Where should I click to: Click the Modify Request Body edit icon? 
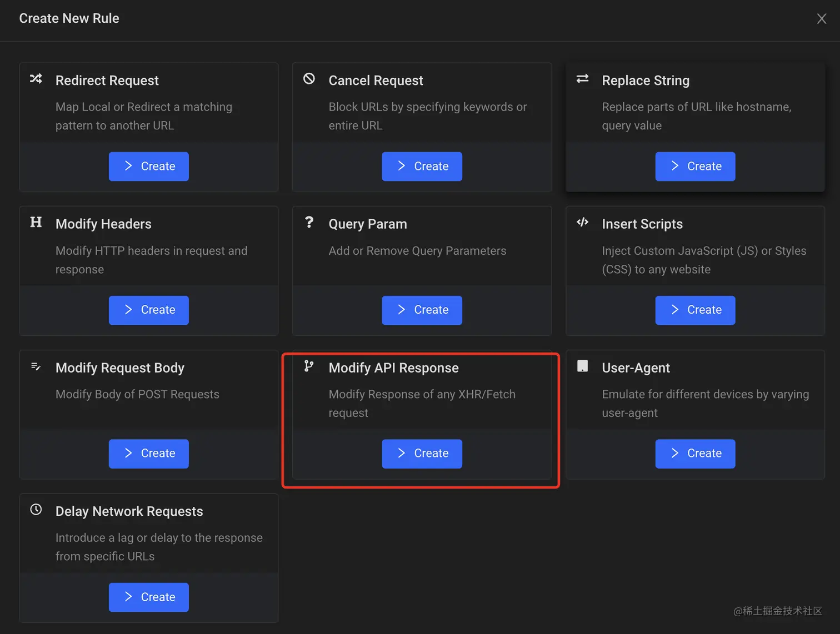(x=36, y=366)
